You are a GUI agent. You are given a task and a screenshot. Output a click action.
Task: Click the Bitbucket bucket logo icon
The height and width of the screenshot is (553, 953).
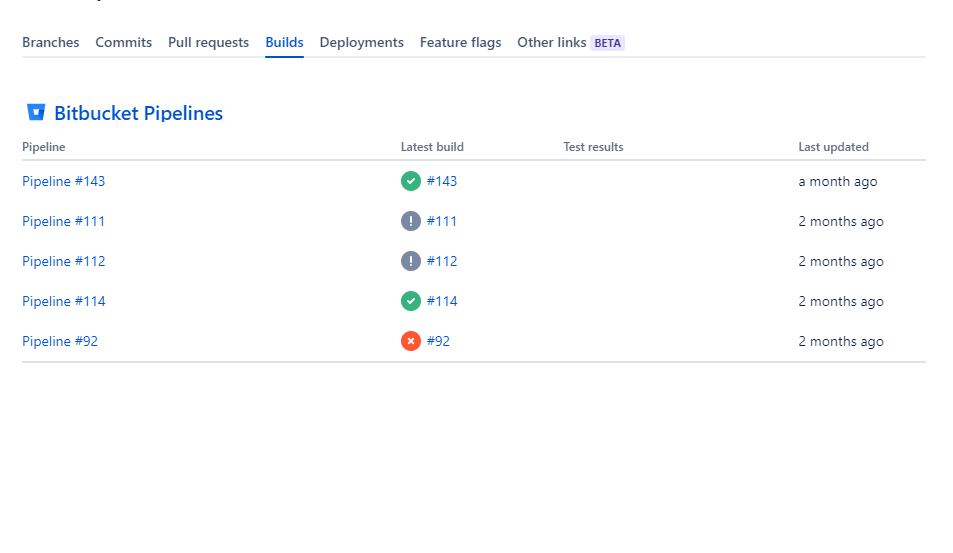36,112
